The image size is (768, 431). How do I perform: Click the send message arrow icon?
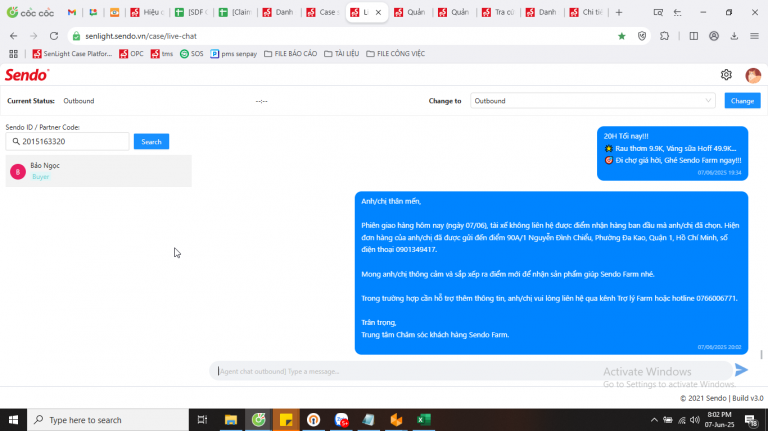point(741,370)
